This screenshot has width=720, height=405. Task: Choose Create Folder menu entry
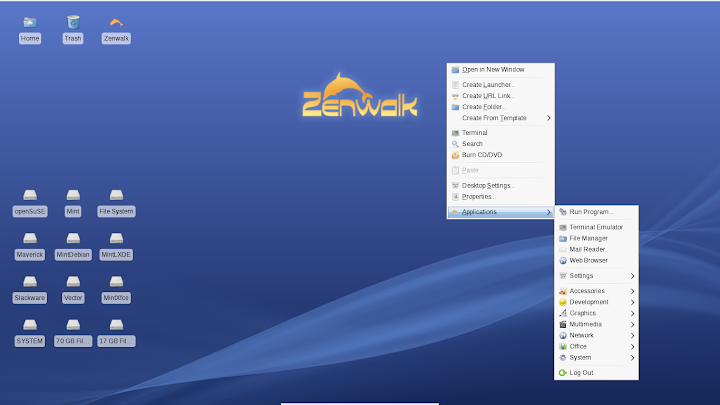501,107
